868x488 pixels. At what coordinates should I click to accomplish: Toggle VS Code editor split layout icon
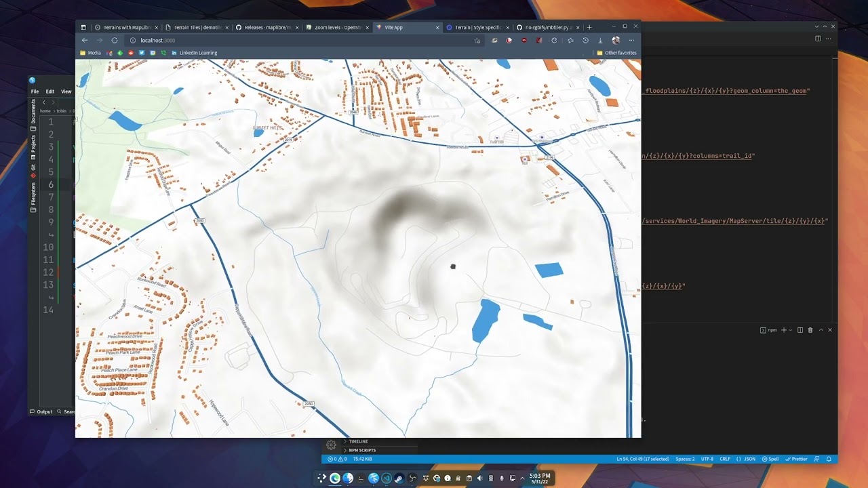click(818, 39)
